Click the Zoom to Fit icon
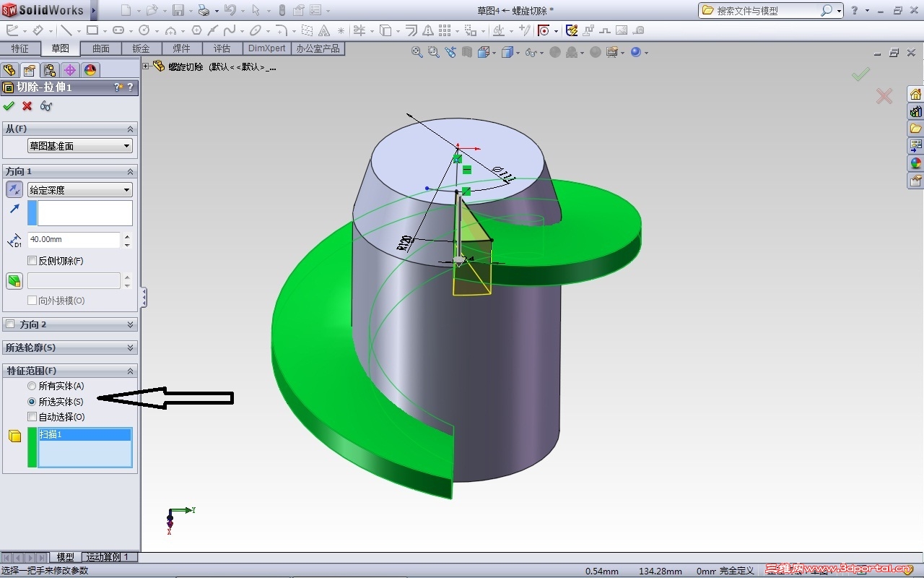Image resolution: width=924 pixels, height=578 pixels. tap(417, 52)
